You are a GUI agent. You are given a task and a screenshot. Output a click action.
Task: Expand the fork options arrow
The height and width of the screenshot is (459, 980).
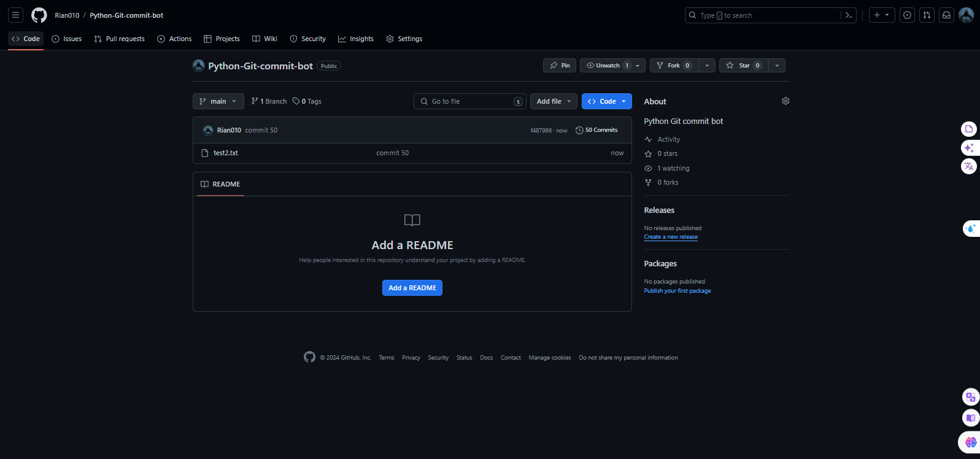(707, 66)
